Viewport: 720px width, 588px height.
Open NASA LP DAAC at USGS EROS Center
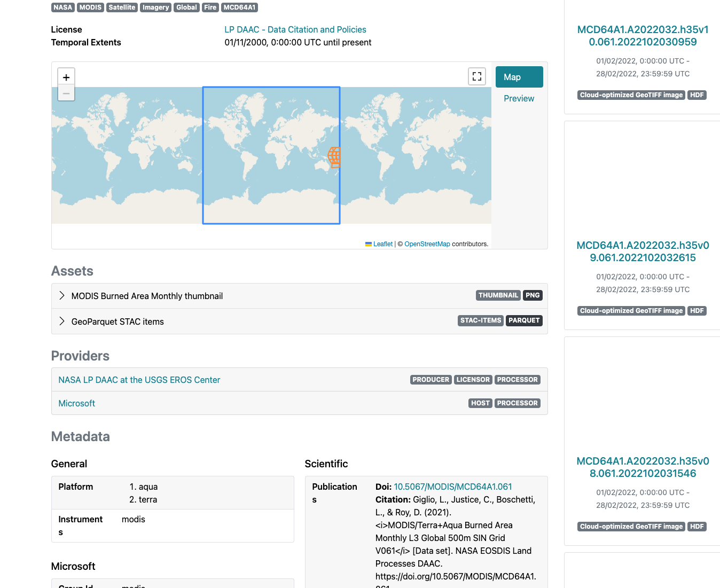(x=139, y=380)
